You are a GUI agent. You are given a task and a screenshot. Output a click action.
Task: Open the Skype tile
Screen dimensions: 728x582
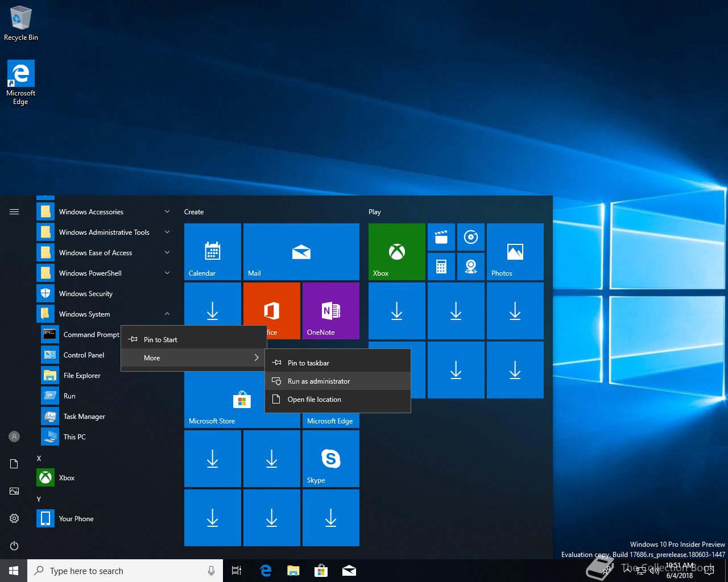click(331, 459)
